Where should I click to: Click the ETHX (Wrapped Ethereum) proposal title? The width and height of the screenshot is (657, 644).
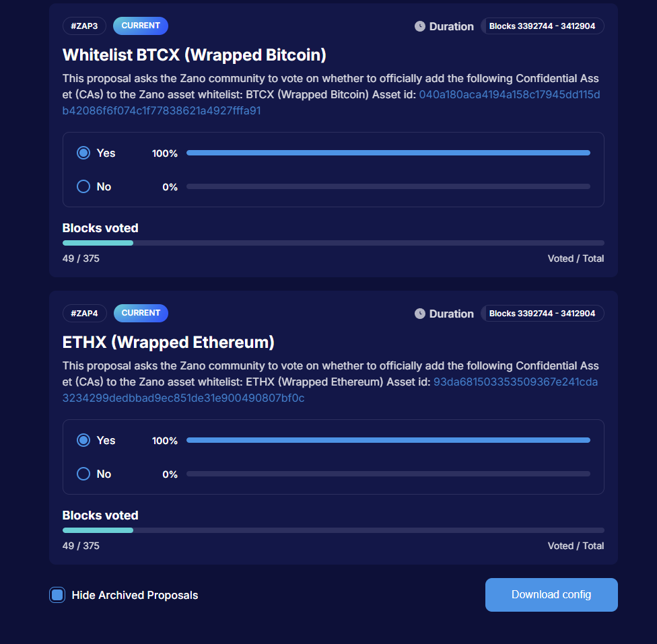(168, 342)
